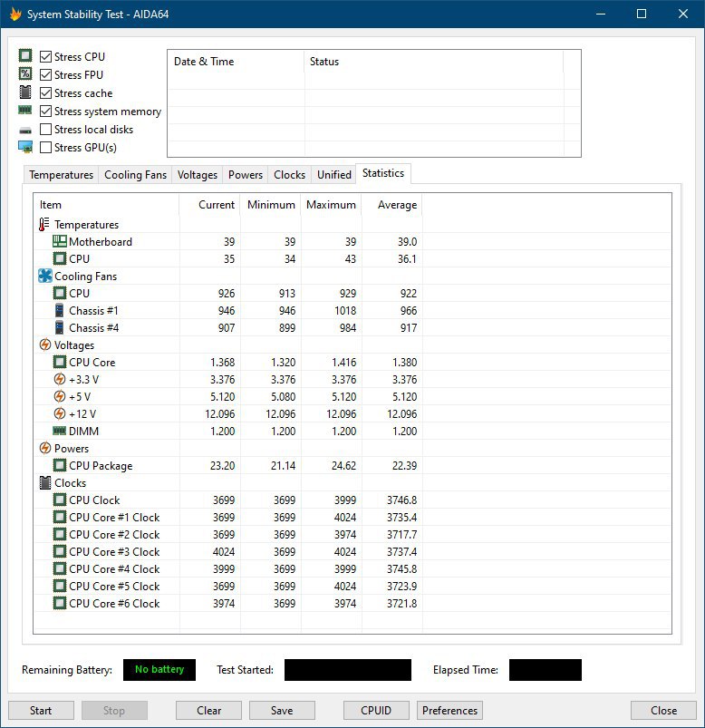Click the Start button

click(x=41, y=711)
